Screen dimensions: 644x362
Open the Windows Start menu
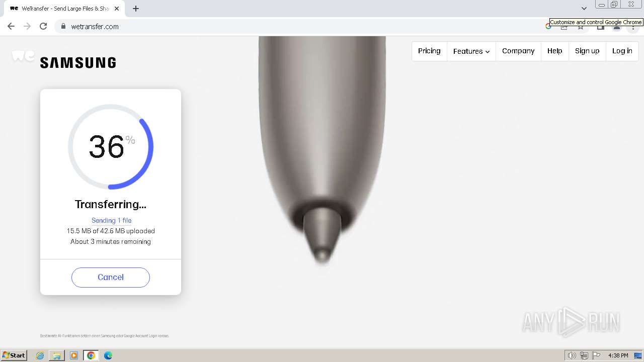[14, 355]
